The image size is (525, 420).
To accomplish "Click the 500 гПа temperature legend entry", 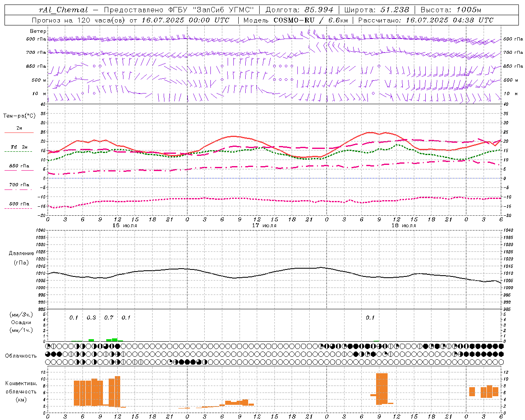I will (19, 204).
